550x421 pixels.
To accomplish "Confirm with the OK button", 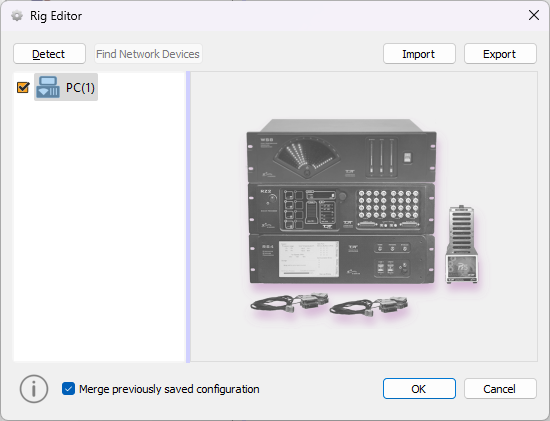I will [419, 388].
